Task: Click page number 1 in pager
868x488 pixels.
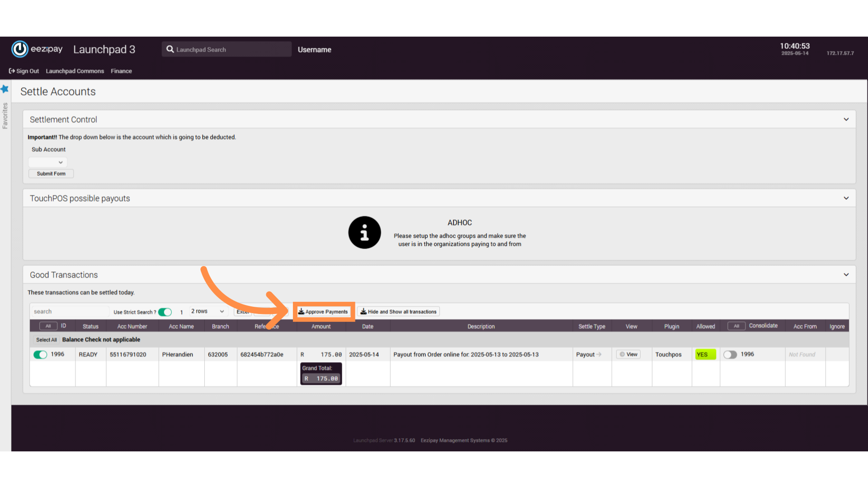Action: point(182,312)
